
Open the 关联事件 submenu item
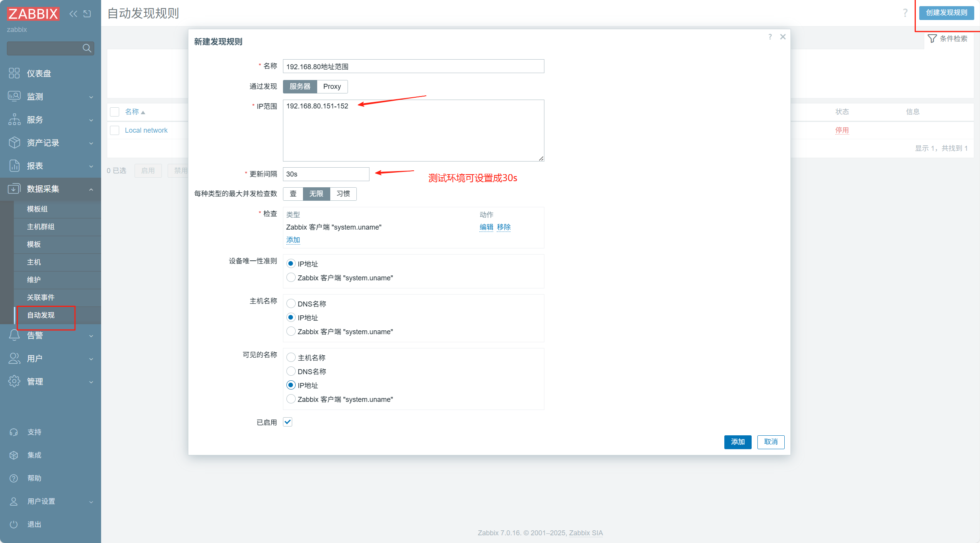pyautogui.click(x=57, y=297)
